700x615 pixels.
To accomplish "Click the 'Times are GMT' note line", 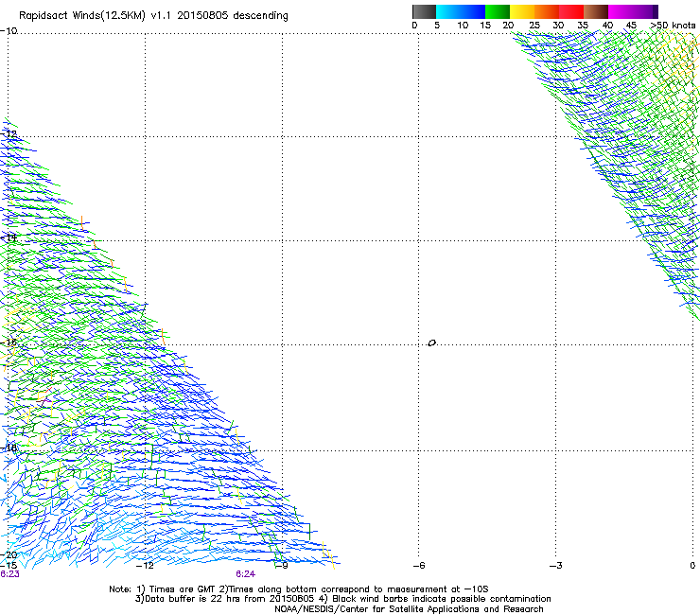I will 299,589.
